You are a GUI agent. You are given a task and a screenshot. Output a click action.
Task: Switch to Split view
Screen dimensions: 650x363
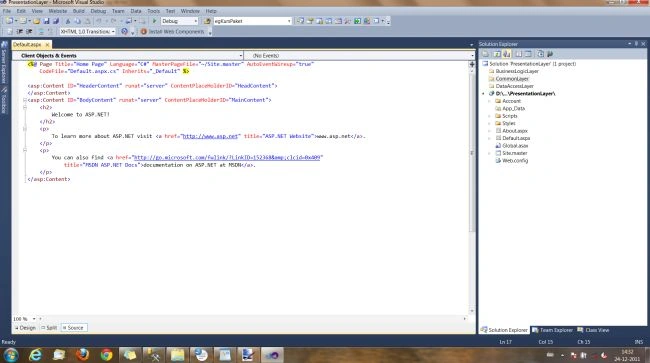tap(49, 328)
